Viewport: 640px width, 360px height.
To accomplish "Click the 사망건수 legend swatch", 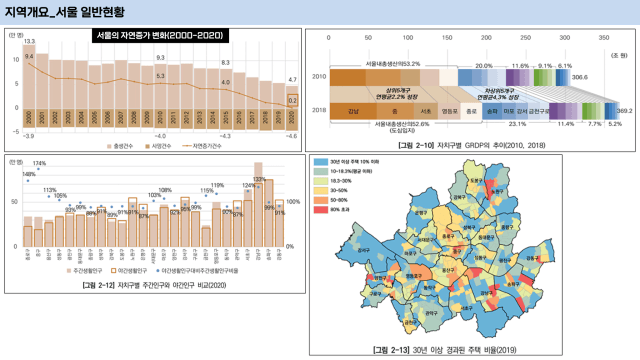I will tap(148, 146).
